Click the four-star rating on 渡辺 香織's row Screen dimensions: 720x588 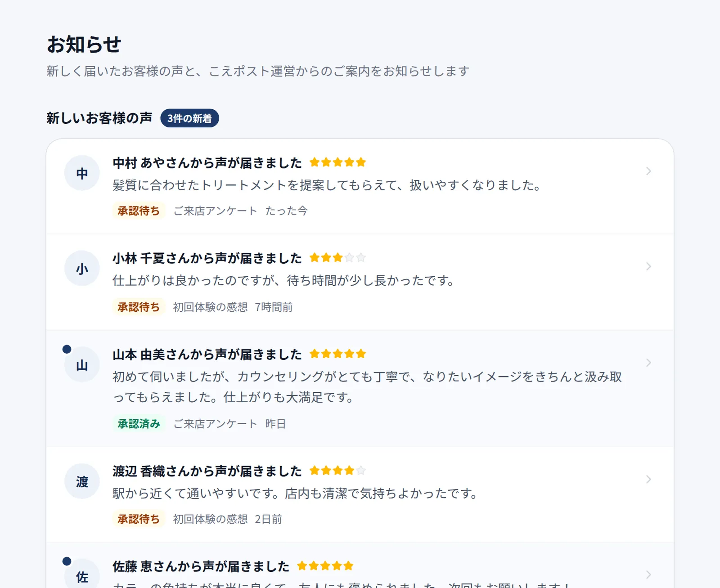coord(338,471)
